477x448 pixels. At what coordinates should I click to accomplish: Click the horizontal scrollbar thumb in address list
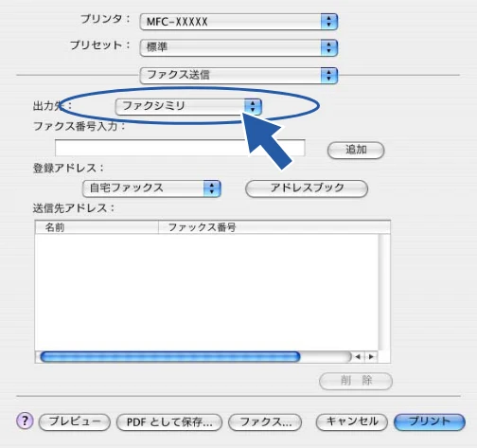170,357
